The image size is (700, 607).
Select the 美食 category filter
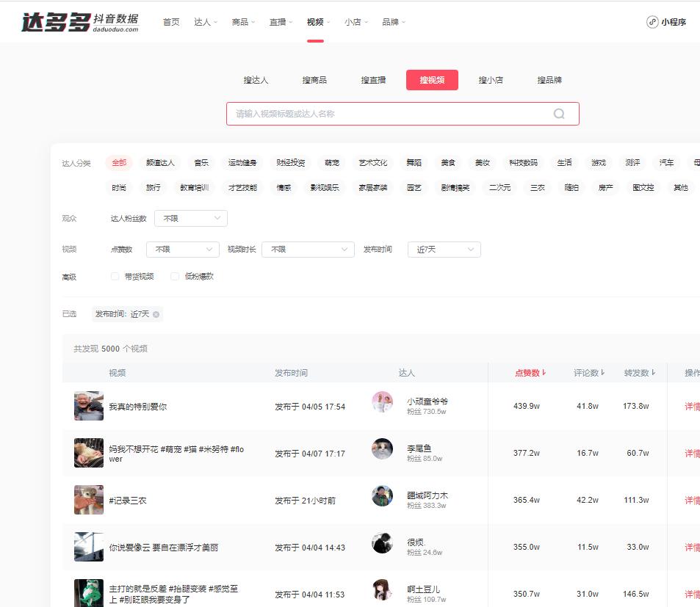(x=448, y=162)
